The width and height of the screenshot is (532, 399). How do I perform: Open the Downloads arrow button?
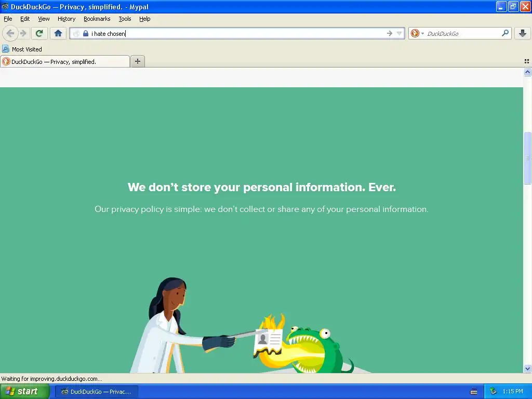pos(523,33)
